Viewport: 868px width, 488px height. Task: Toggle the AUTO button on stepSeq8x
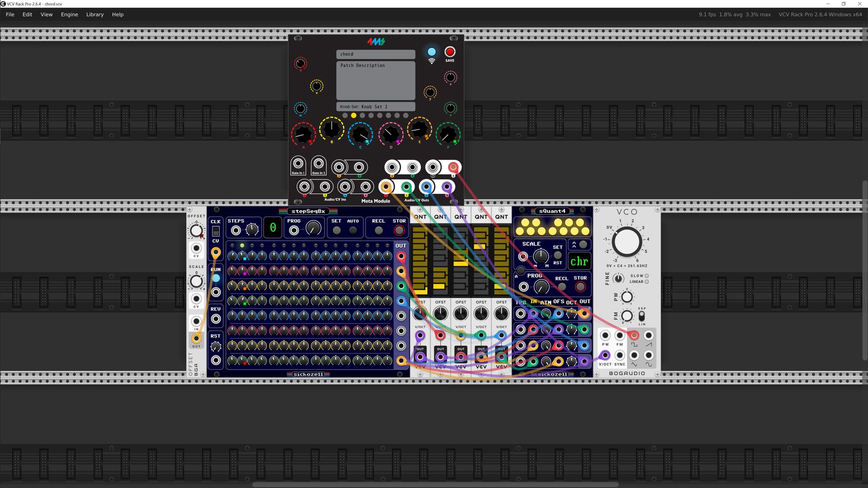pyautogui.click(x=353, y=230)
